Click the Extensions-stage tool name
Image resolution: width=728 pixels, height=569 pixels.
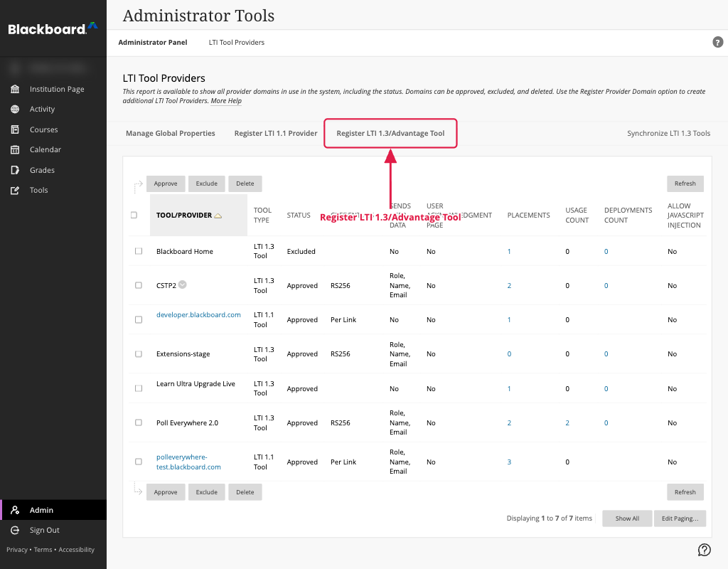point(183,354)
